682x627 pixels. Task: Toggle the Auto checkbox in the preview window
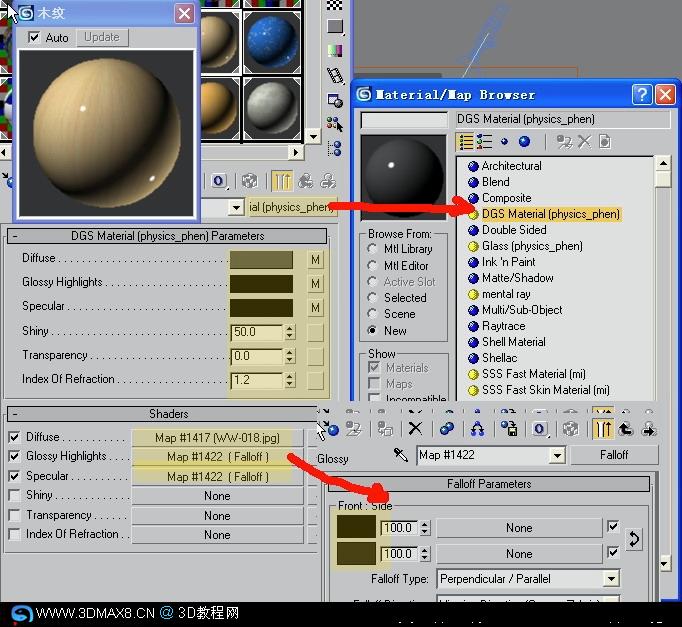tap(33, 37)
